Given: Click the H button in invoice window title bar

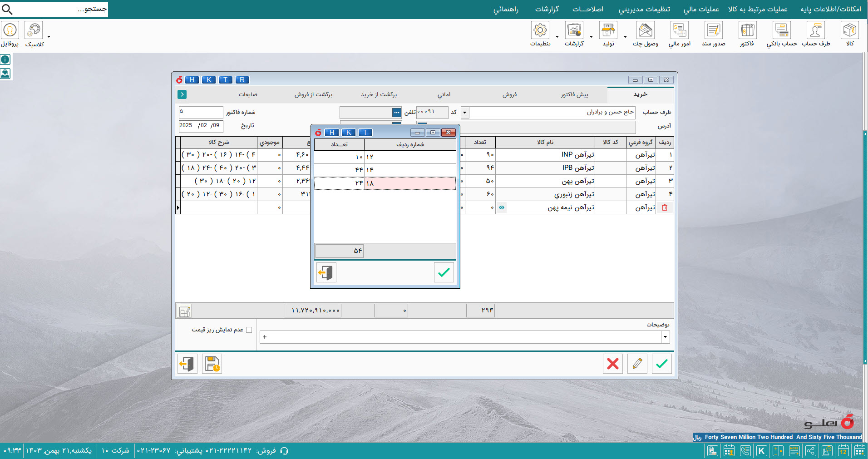Looking at the screenshot, I should tap(192, 80).
